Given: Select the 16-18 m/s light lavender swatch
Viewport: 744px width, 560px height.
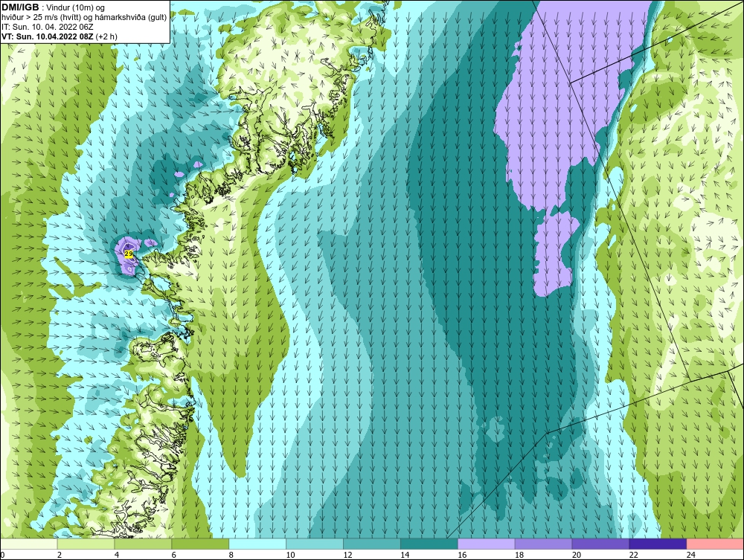Looking at the screenshot, I should pos(487,544).
